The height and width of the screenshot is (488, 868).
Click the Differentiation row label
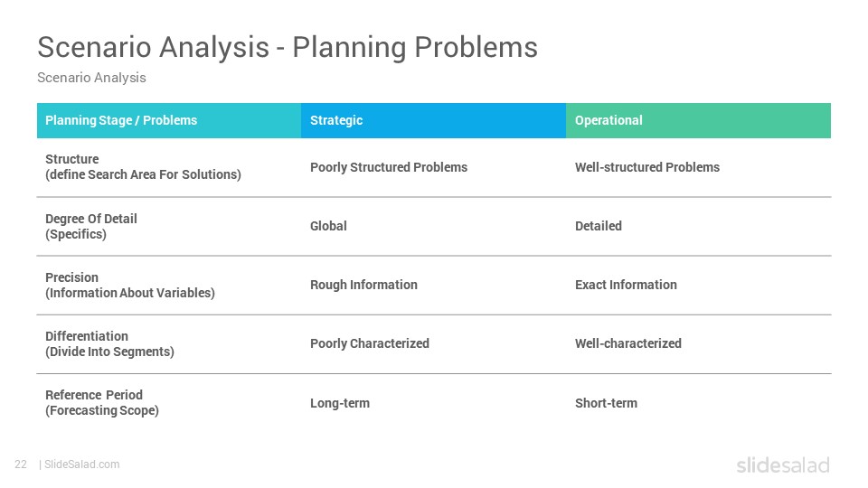(x=109, y=343)
